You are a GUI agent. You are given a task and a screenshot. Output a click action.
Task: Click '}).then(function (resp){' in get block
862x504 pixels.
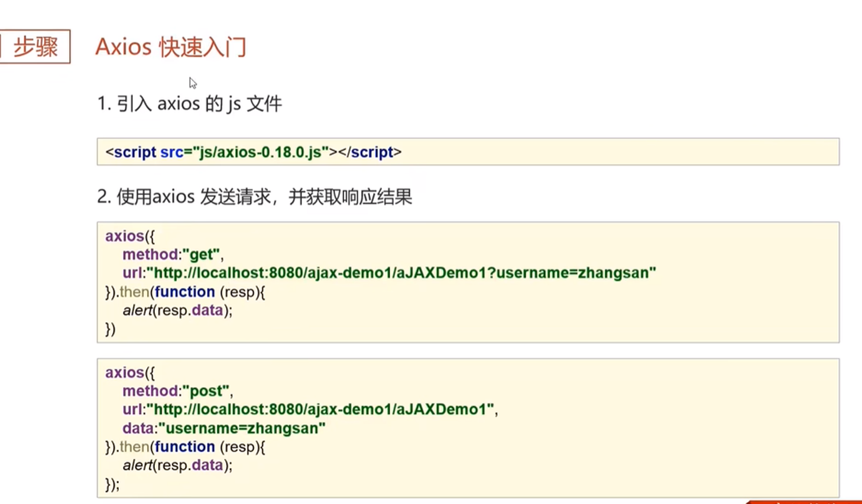tap(185, 292)
